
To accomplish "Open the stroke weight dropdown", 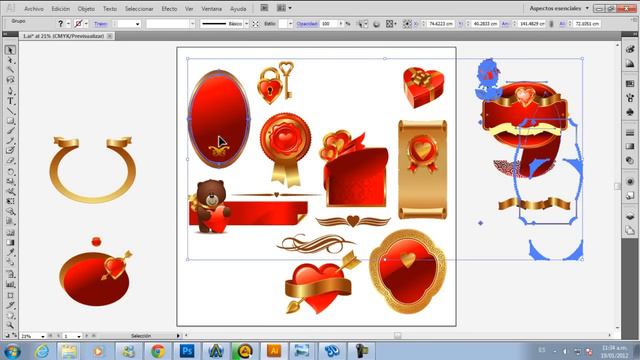I will click(x=138, y=24).
